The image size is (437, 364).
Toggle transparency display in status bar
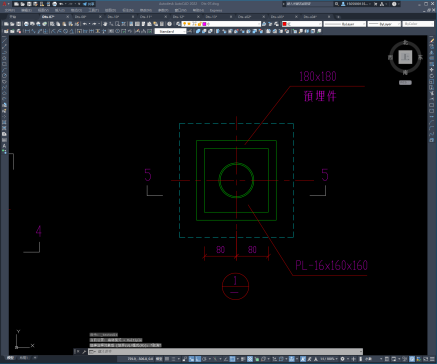tap(250, 359)
